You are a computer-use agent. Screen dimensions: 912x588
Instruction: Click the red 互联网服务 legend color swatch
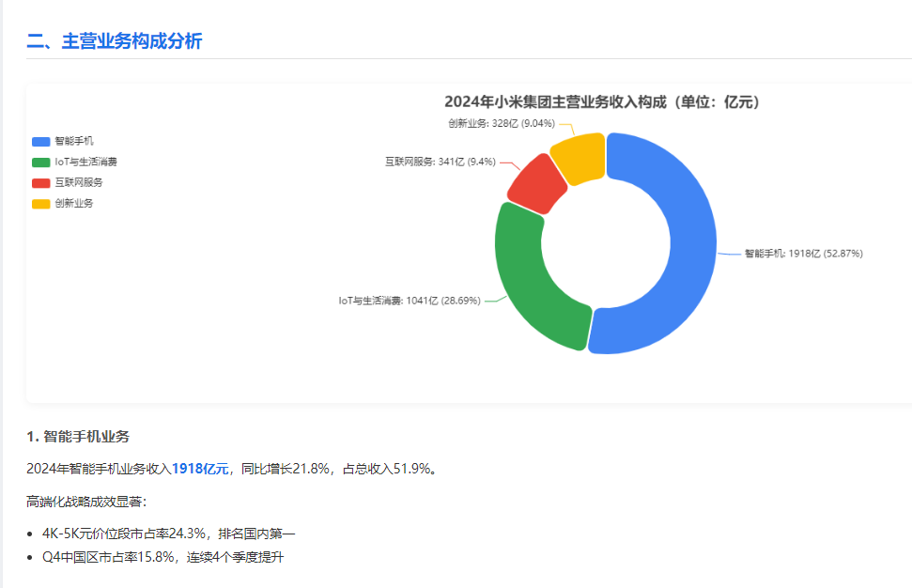point(40,183)
